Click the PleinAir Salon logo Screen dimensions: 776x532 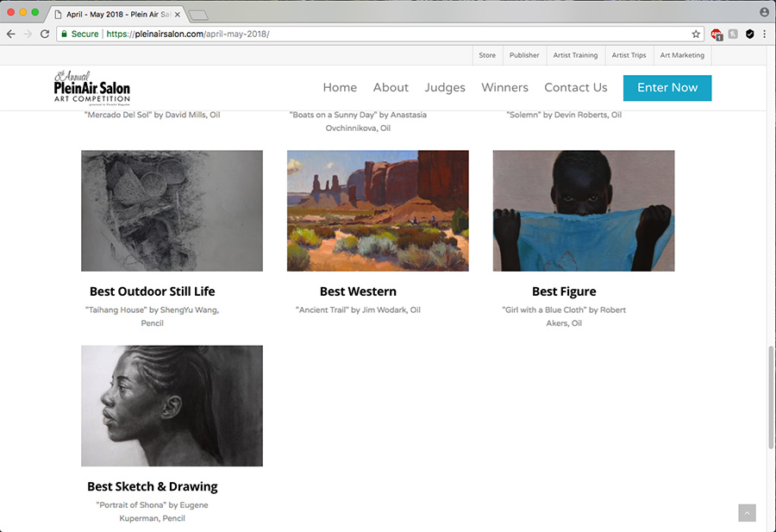92,88
